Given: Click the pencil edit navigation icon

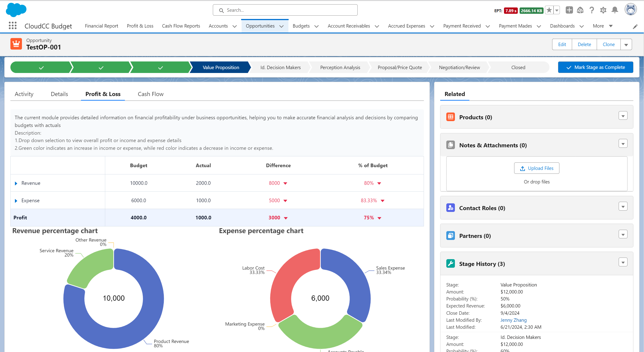Looking at the screenshot, I should [635, 26].
